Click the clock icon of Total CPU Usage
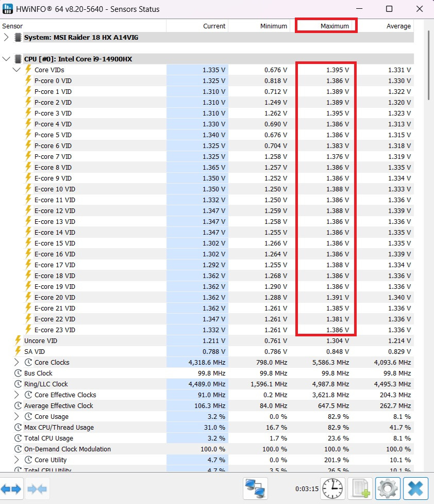The image size is (434, 504). point(18,438)
